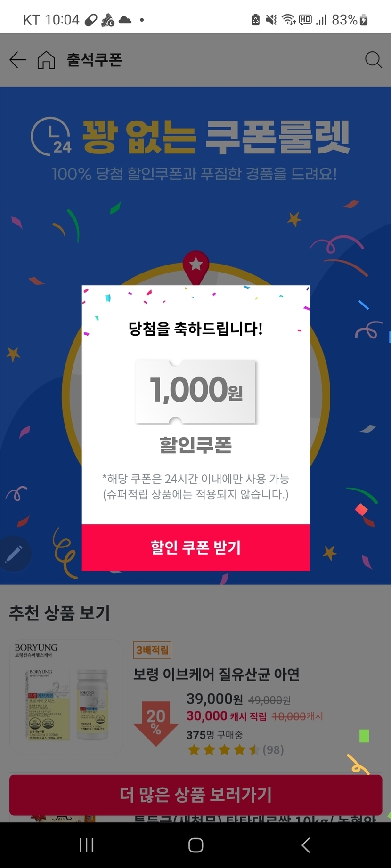
Task: Tap the roulette star pin marker
Action: tap(196, 266)
